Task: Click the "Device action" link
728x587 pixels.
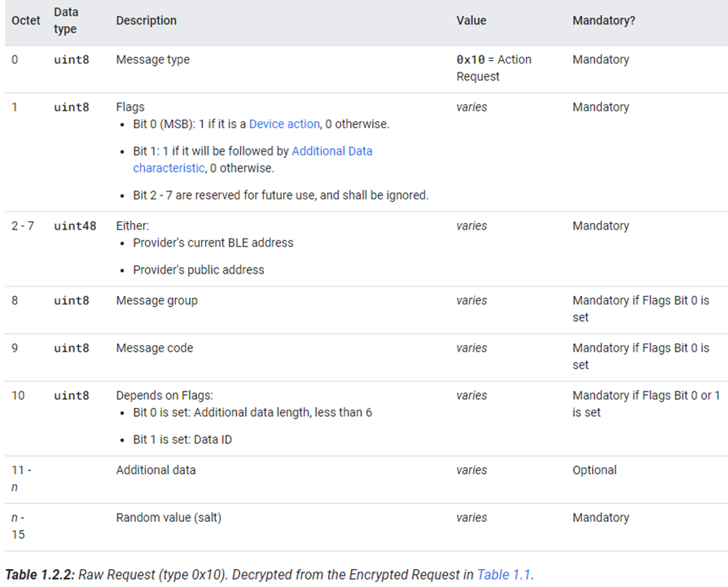Action: pos(284,124)
